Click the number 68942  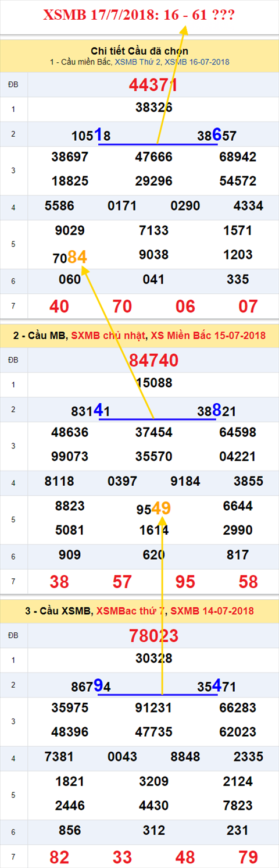[238, 157]
